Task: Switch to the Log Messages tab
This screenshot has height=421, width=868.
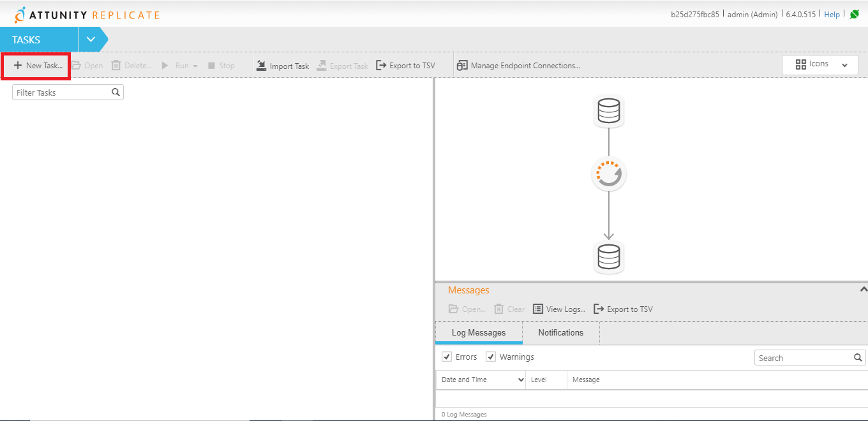Action: tap(479, 333)
